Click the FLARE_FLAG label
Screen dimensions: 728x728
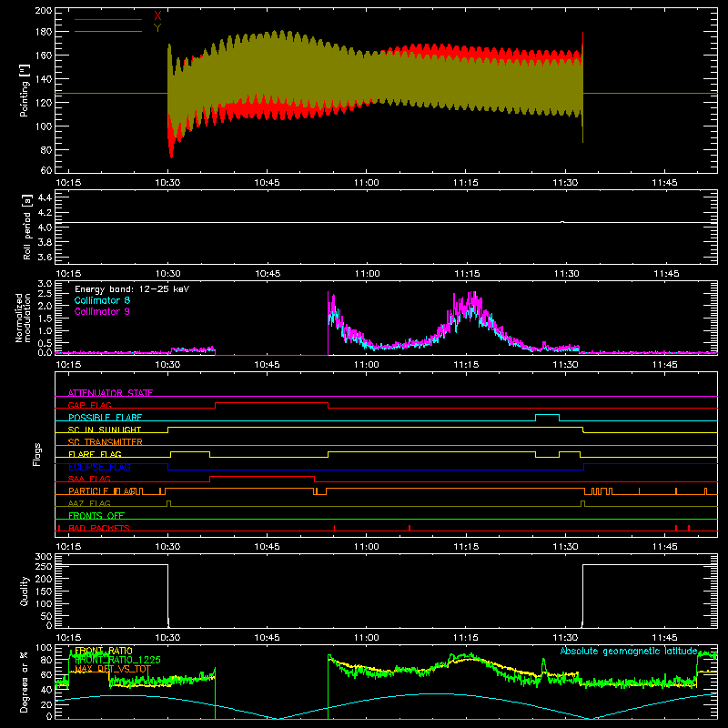click(x=95, y=454)
